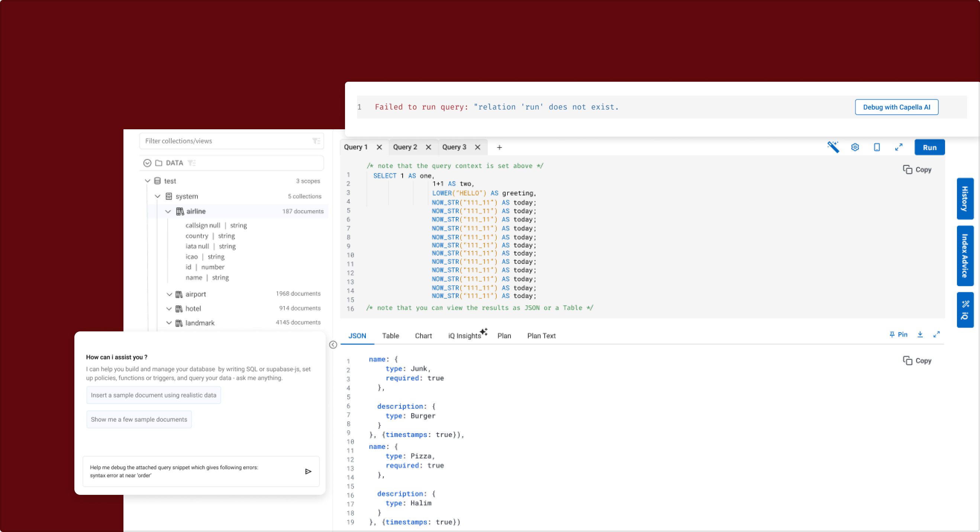Expand the hotel collection

[169, 309]
